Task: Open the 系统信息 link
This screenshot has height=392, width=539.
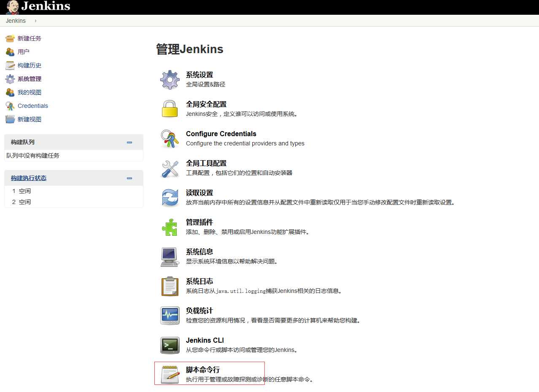Action: tap(199, 252)
